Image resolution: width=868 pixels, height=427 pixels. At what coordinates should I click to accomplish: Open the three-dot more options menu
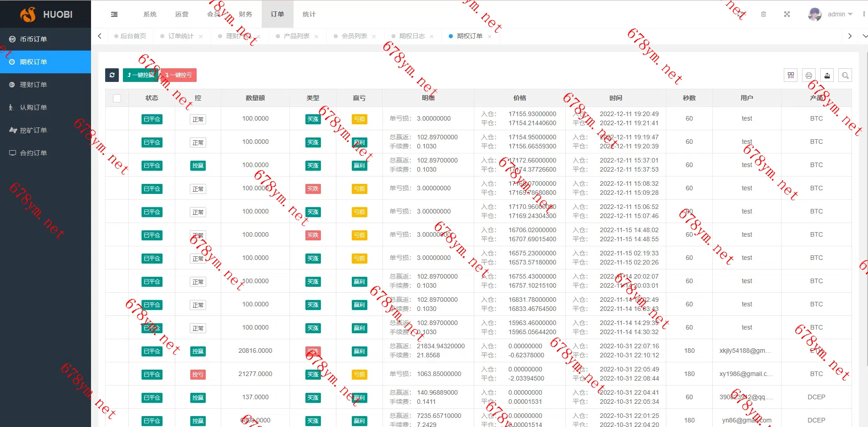[863, 14]
